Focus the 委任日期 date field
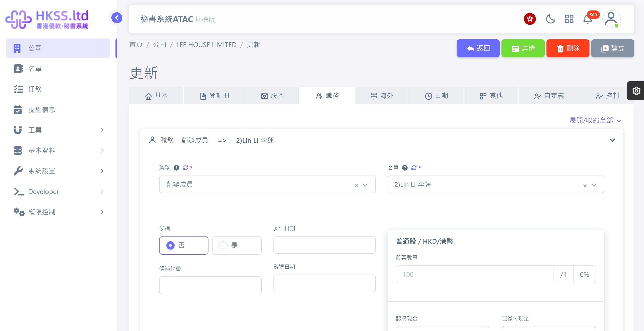 [324, 245]
